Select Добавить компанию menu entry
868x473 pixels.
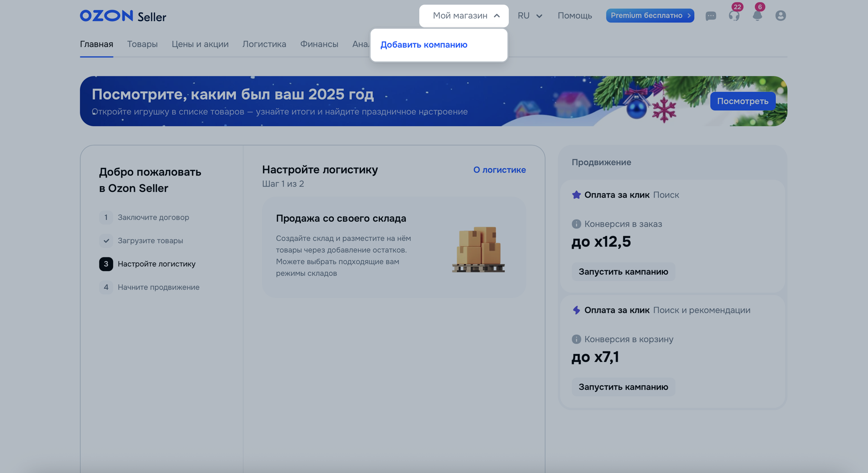[x=424, y=45]
